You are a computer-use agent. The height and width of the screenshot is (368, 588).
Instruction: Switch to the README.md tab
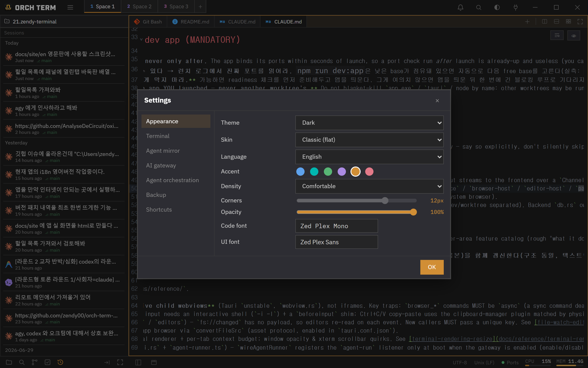click(x=191, y=22)
